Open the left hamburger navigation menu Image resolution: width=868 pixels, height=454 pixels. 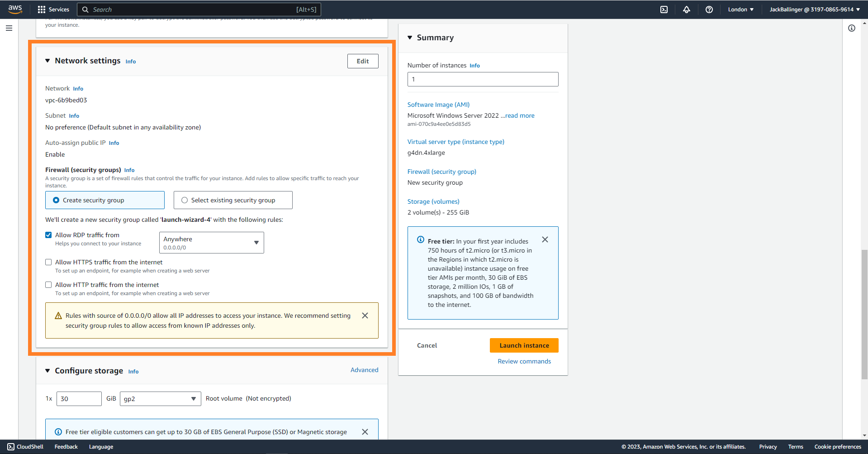[9, 28]
